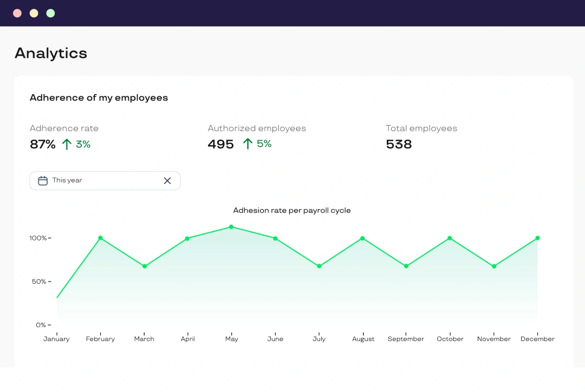This screenshot has height=392, width=585.
Task: Click the 495 authorized employees figure
Action: pos(221,145)
